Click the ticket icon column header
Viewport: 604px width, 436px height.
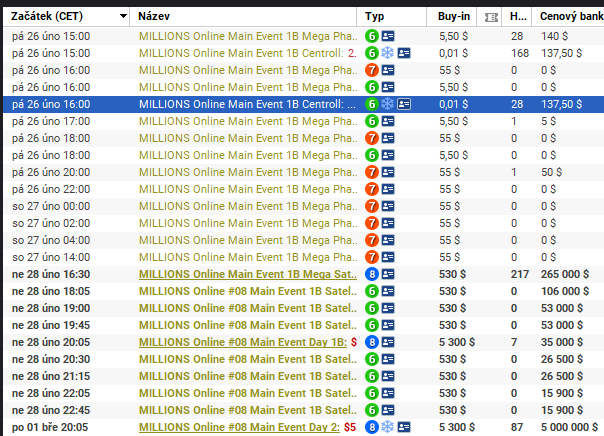(x=491, y=17)
